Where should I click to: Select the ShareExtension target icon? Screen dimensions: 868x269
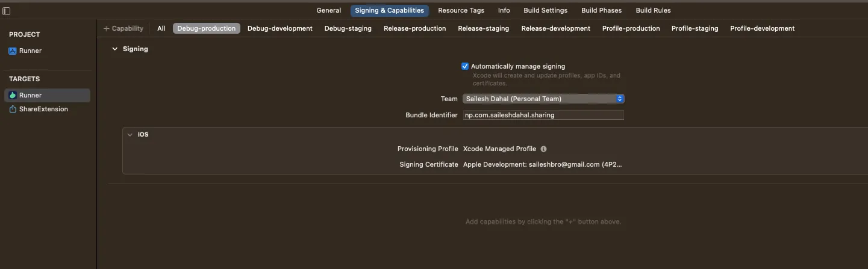(x=13, y=109)
